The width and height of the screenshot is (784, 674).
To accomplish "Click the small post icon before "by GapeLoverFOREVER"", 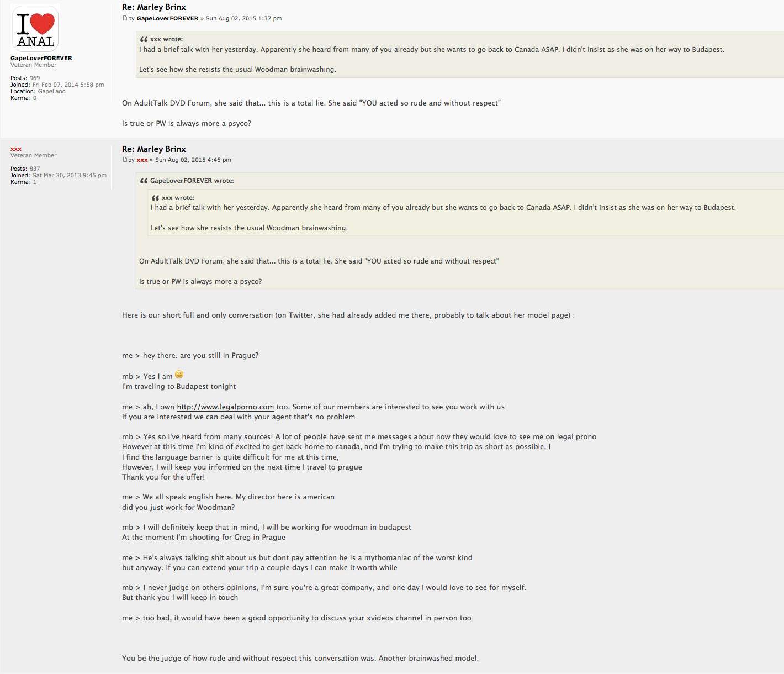I will [x=125, y=18].
